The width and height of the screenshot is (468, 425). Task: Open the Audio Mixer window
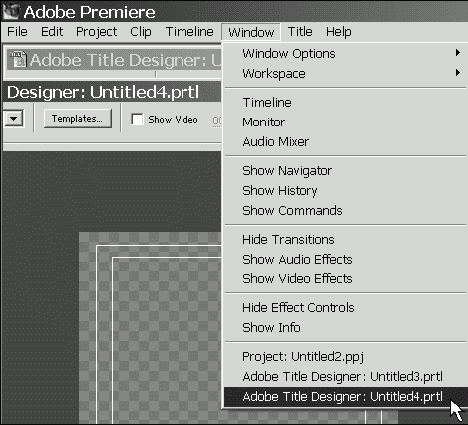tap(345, 142)
